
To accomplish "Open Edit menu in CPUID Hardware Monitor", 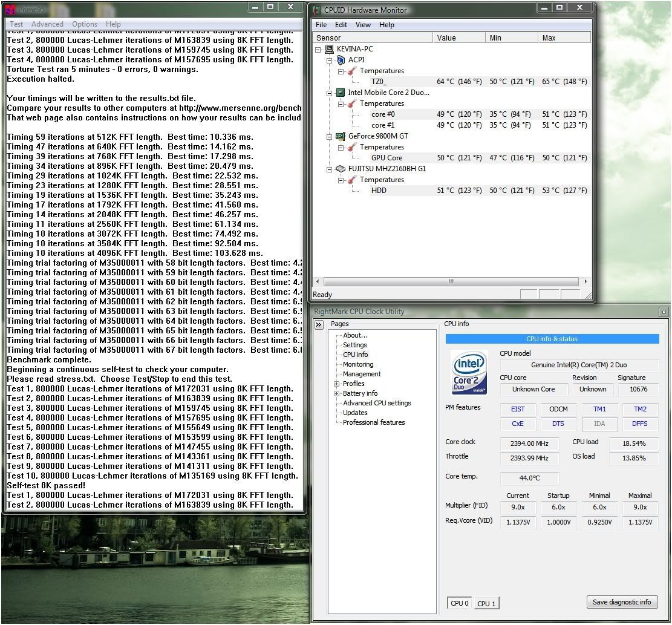I will coord(341,24).
